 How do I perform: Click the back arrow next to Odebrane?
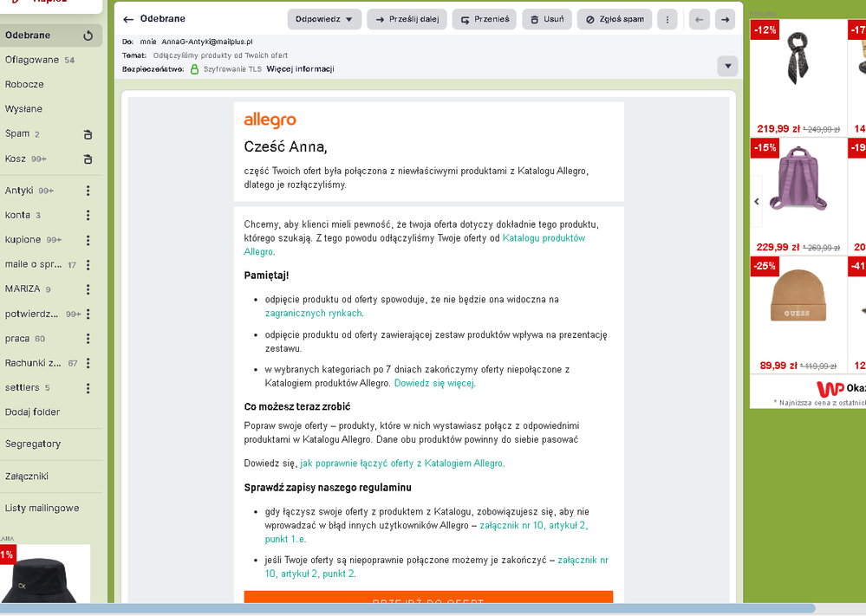[128, 19]
